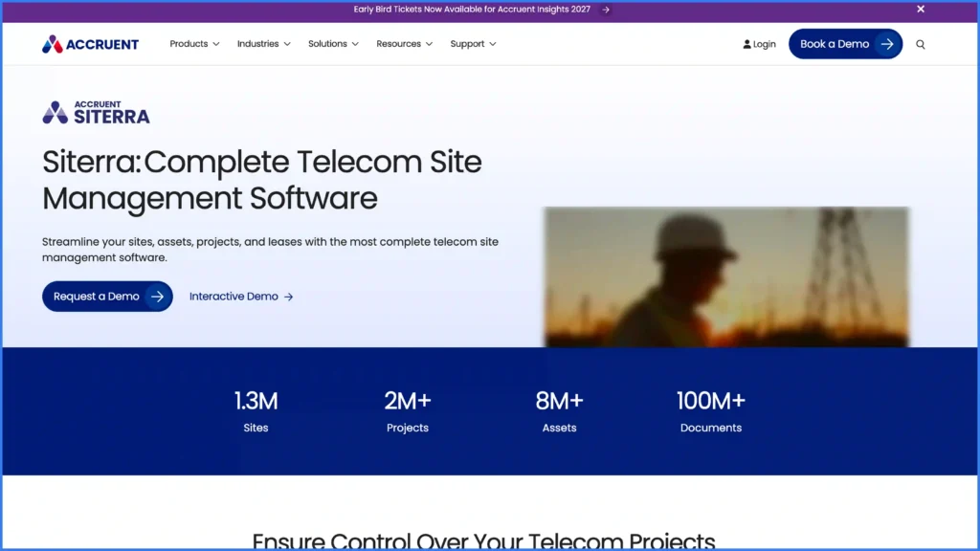Screen dimensions: 980x551
Task: Click the 1.3M Sites statistic
Action: tap(256, 411)
